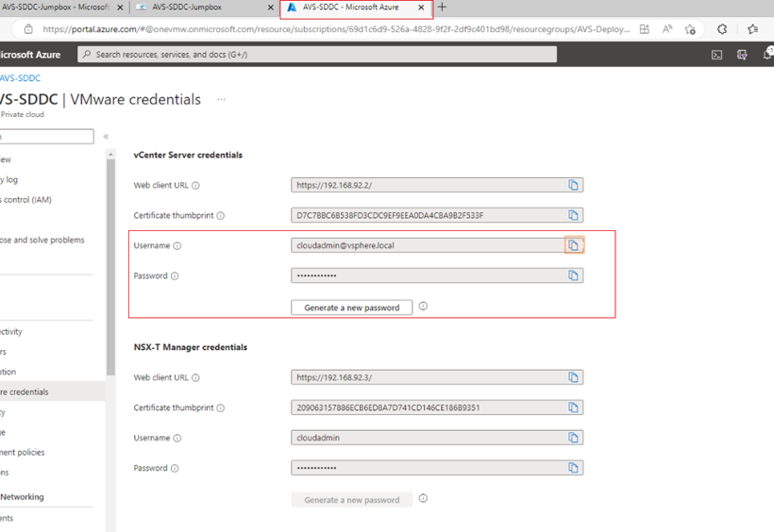
Task: Show info beside NSX-T Generate a new password
Action: point(423,498)
